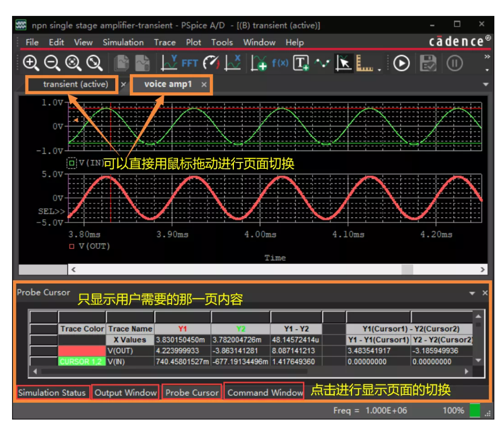Switch to Simulation Status tab
This screenshot has height=434, width=504.
pyautogui.click(x=52, y=393)
